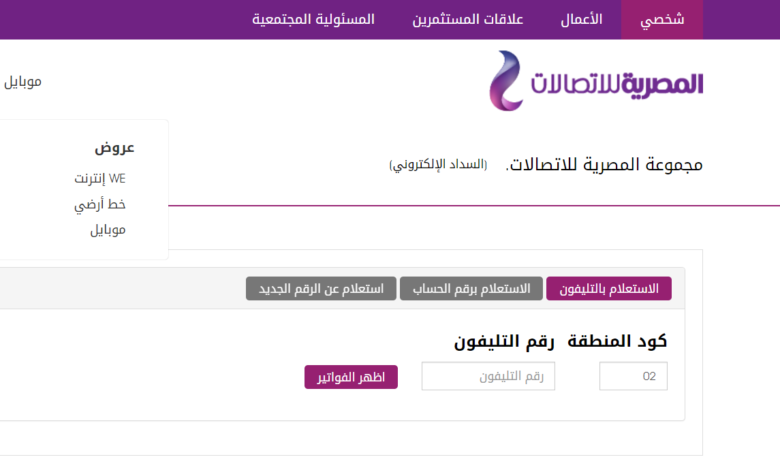
Task: Click the مجموعة المصرية للاتصالات heading
Action: tap(604, 164)
